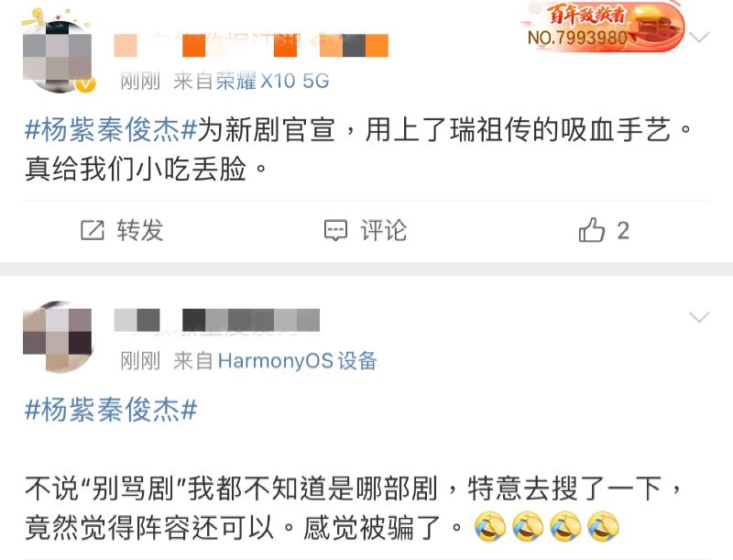Click the 荣耀 X10 5G source link
Image resolution: width=733 pixels, height=560 pixels.
272,81
